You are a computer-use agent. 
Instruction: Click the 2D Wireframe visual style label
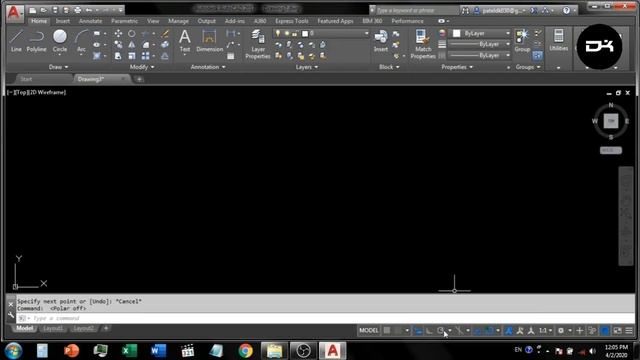[x=47, y=92]
